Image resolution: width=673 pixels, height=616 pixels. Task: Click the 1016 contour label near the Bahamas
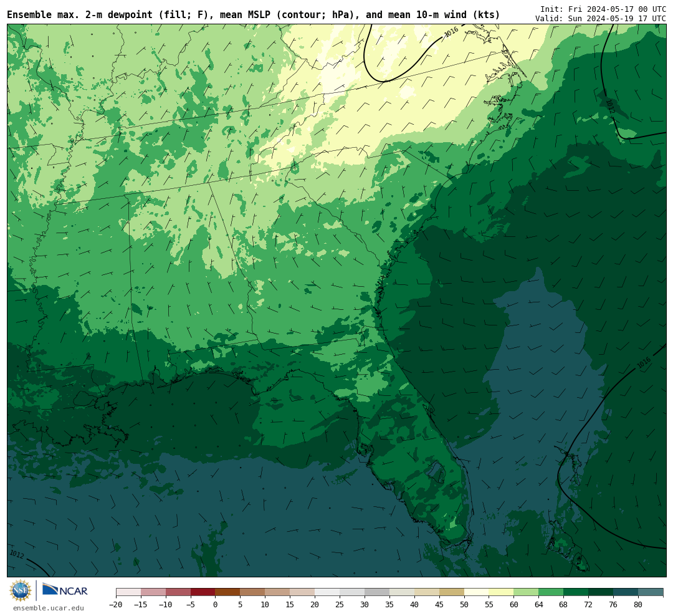point(643,363)
